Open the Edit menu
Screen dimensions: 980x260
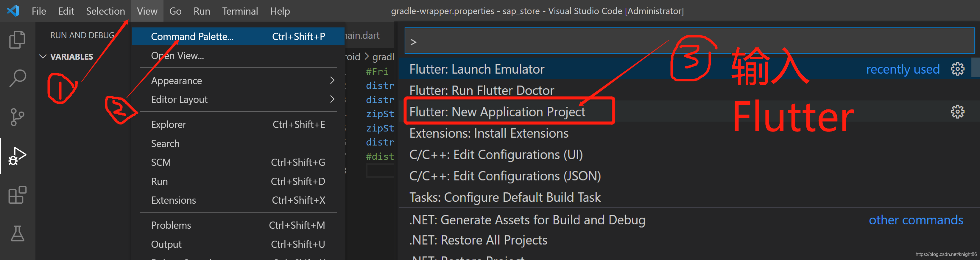click(66, 11)
